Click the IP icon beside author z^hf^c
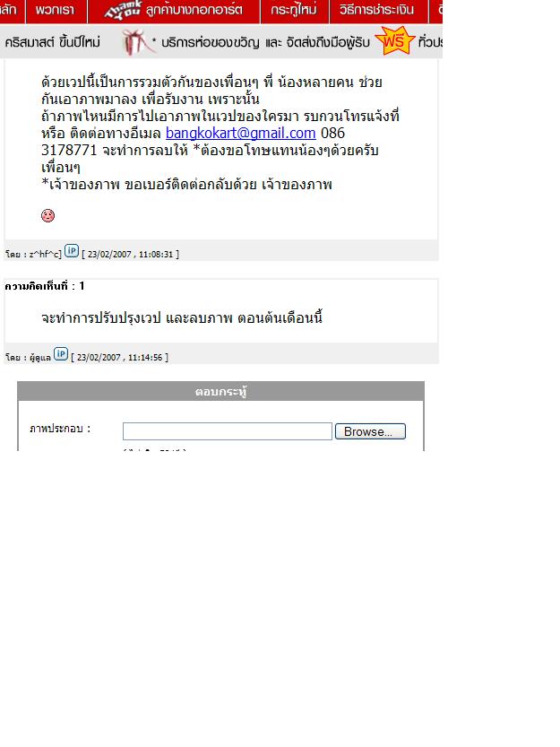 point(72,251)
